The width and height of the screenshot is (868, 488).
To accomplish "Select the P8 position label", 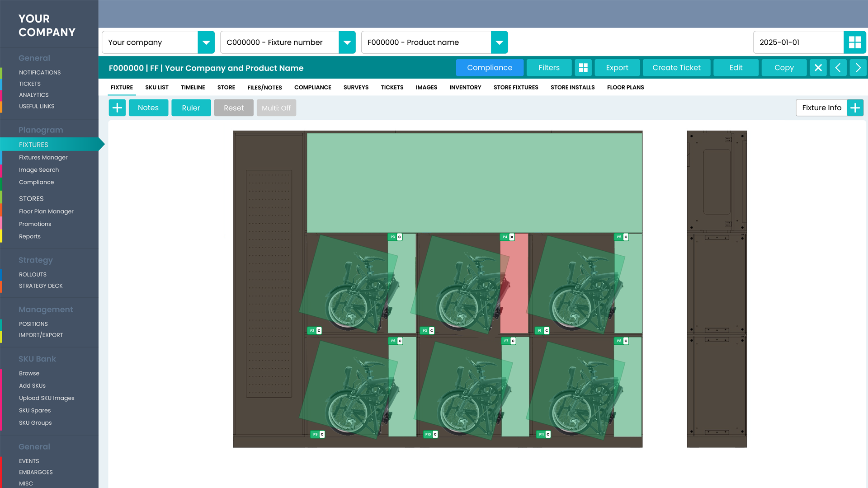I will pos(618,341).
